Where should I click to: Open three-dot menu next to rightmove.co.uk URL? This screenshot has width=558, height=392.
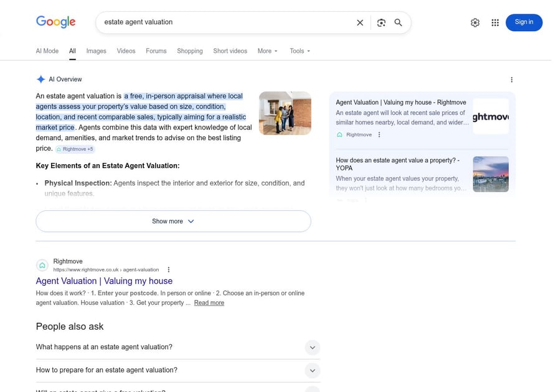[169, 269]
